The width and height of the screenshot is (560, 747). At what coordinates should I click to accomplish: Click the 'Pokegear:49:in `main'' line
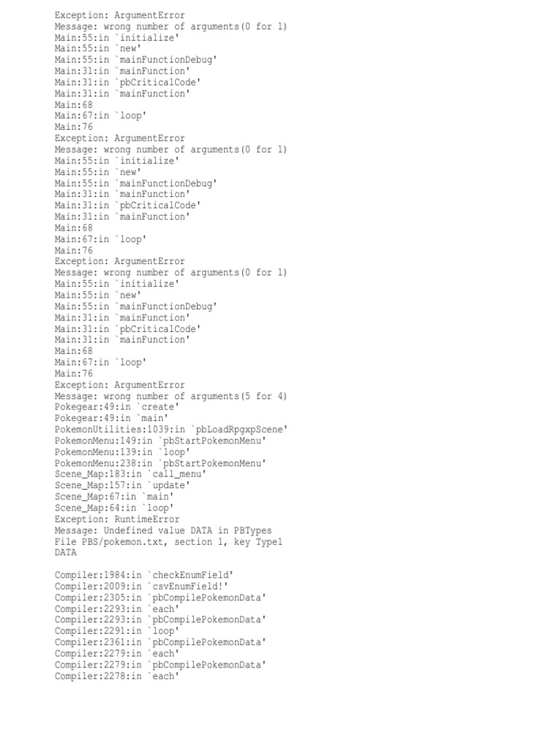click(x=112, y=418)
